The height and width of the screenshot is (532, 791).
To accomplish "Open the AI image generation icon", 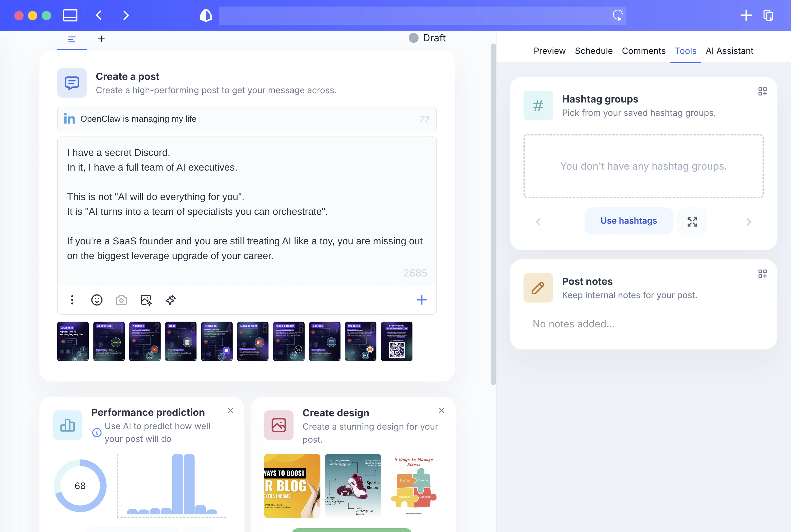I will tap(146, 300).
